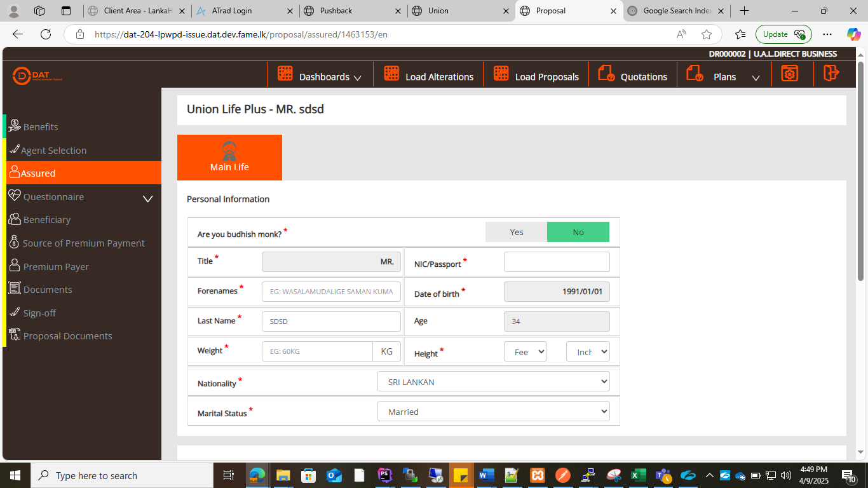Click the Title field
The height and width of the screenshot is (488, 868).
pyautogui.click(x=331, y=262)
